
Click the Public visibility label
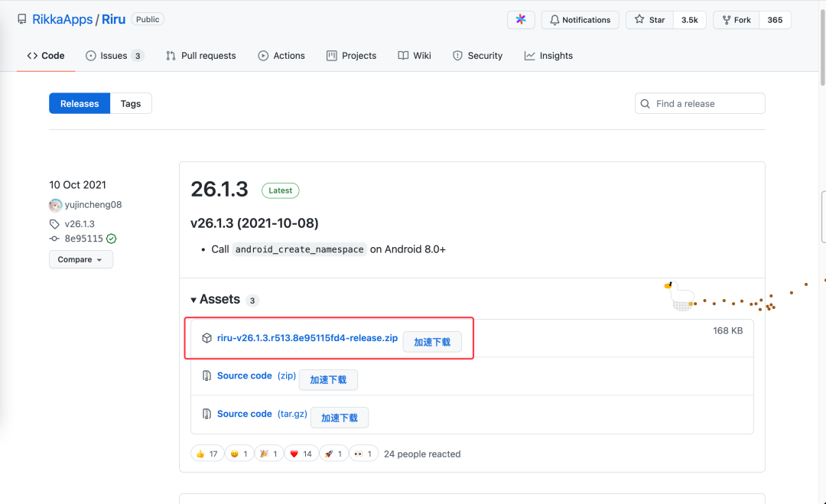[x=148, y=19]
